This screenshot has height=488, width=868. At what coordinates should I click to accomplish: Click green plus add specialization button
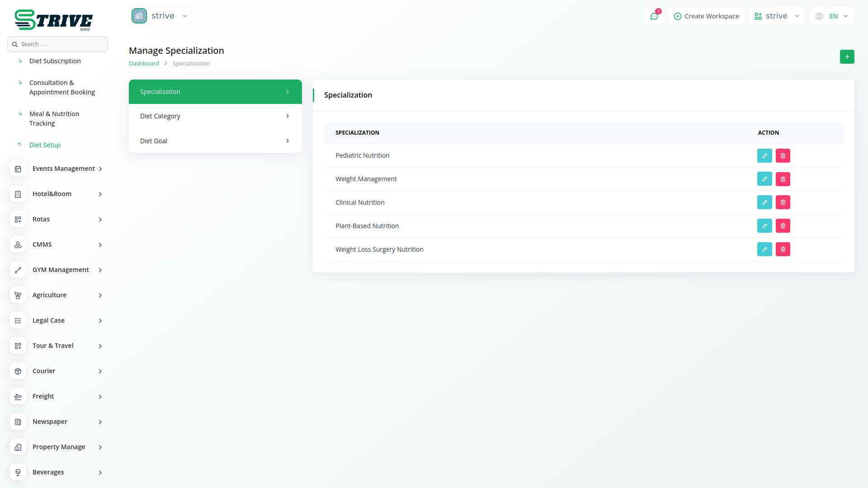tap(847, 57)
